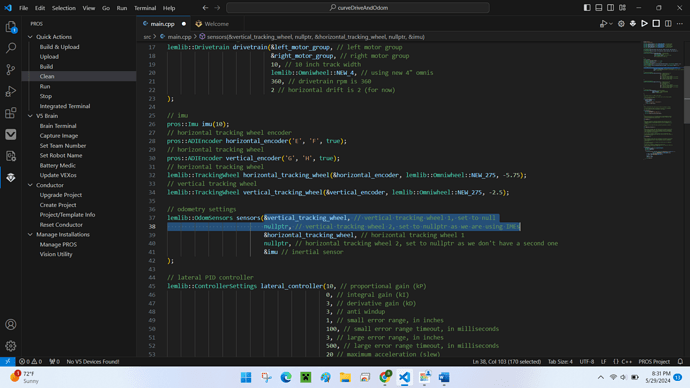This screenshot has height=388, width=690.
Task: Click No V5 Devices Found status item
Action: coord(93,362)
